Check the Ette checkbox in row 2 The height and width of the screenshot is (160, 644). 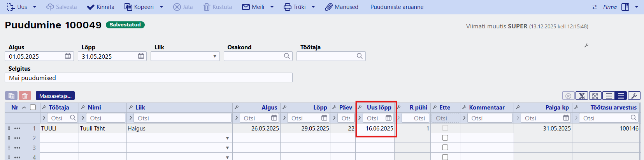coord(445,138)
